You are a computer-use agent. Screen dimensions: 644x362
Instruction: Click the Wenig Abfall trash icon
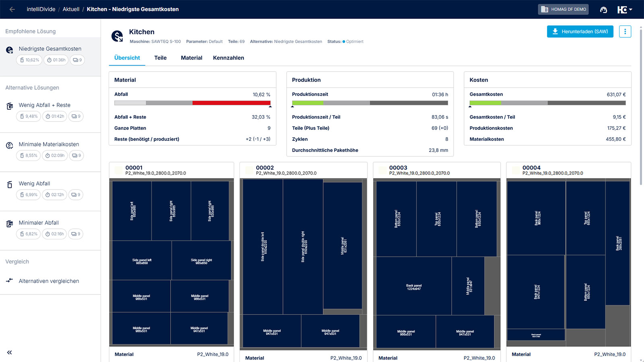(10, 185)
